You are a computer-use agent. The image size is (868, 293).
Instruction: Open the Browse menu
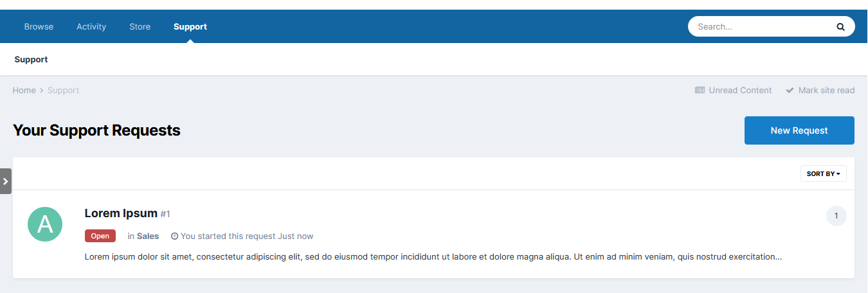(x=39, y=27)
